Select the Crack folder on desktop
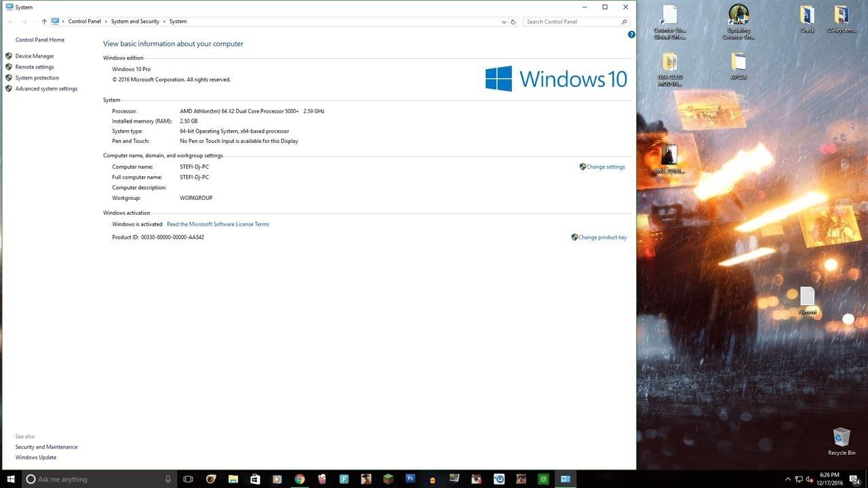Image resolution: width=868 pixels, height=488 pixels. coord(807,19)
